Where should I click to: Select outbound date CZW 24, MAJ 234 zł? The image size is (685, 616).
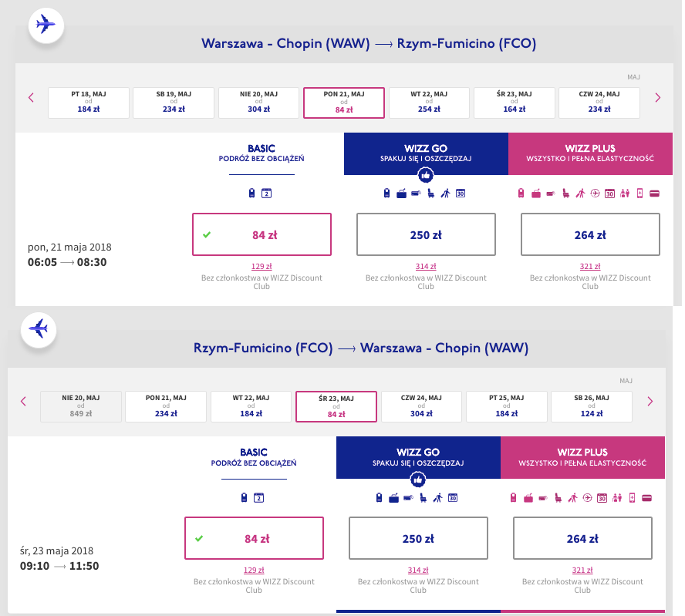pyautogui.click(x=599, y=103)
